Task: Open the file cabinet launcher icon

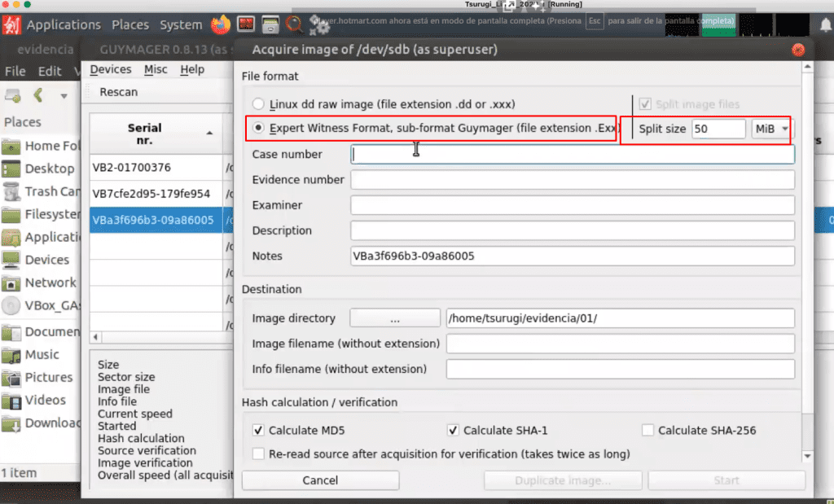Action: [270, 24]
